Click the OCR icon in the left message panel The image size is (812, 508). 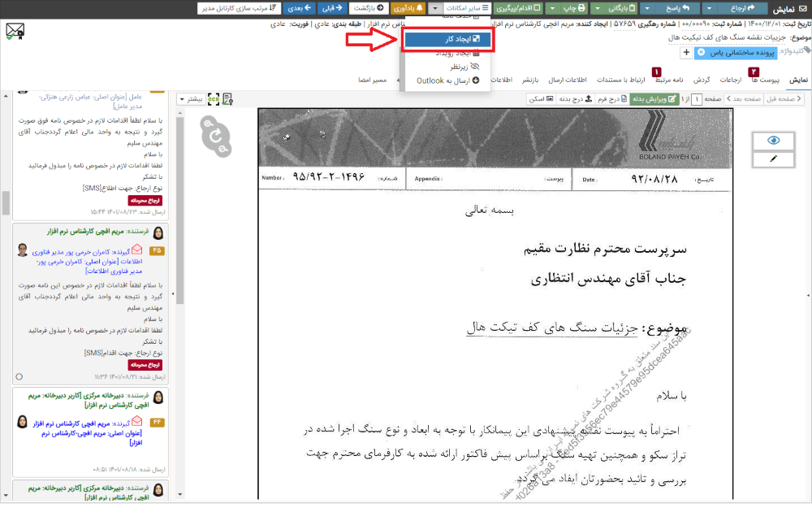214,98
